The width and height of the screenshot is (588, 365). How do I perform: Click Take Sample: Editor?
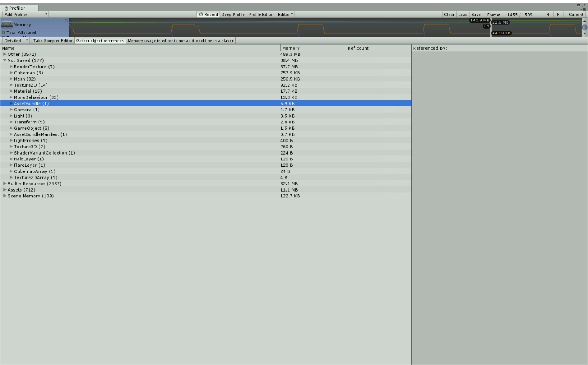52,41
